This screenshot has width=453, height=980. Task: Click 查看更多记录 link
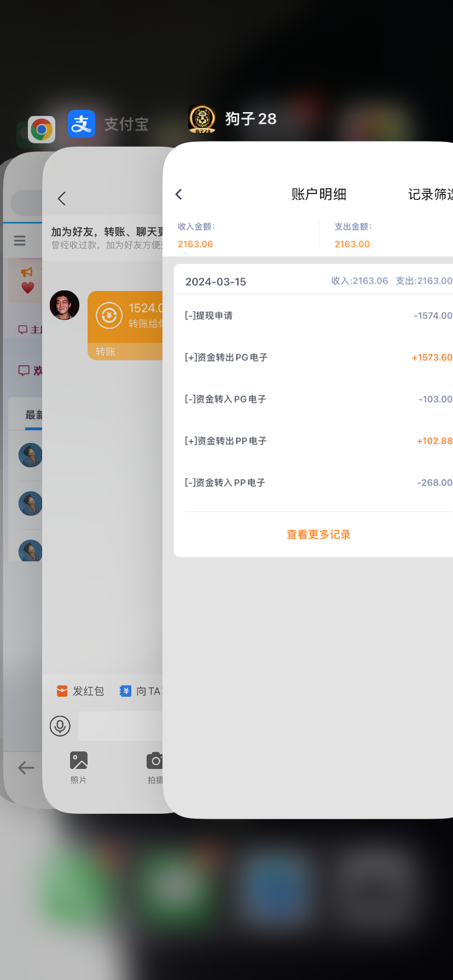pyautogui.click(x=318, y=534)
